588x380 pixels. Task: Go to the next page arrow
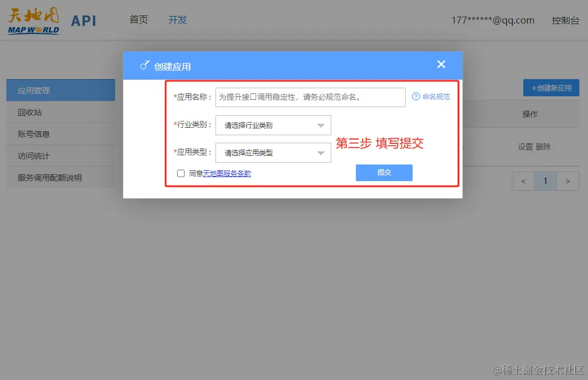[568, 181]
